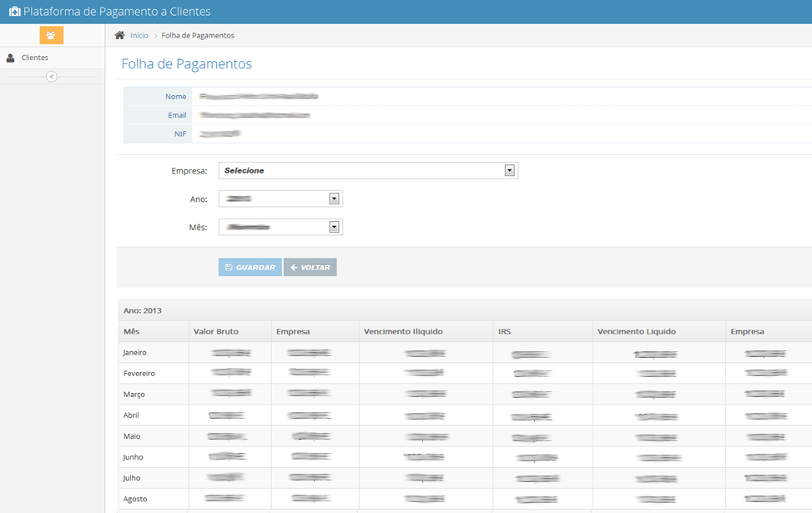
Task: Select the 'Junho' row label
Action: click(x=133, y=457)
